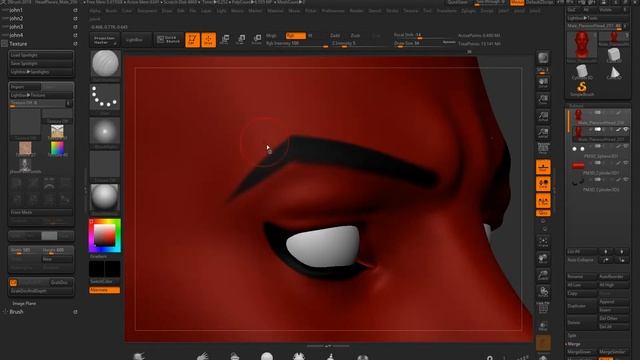Select the large red head tool thumbnail
The image size is (640, 360).
[582, 46]
